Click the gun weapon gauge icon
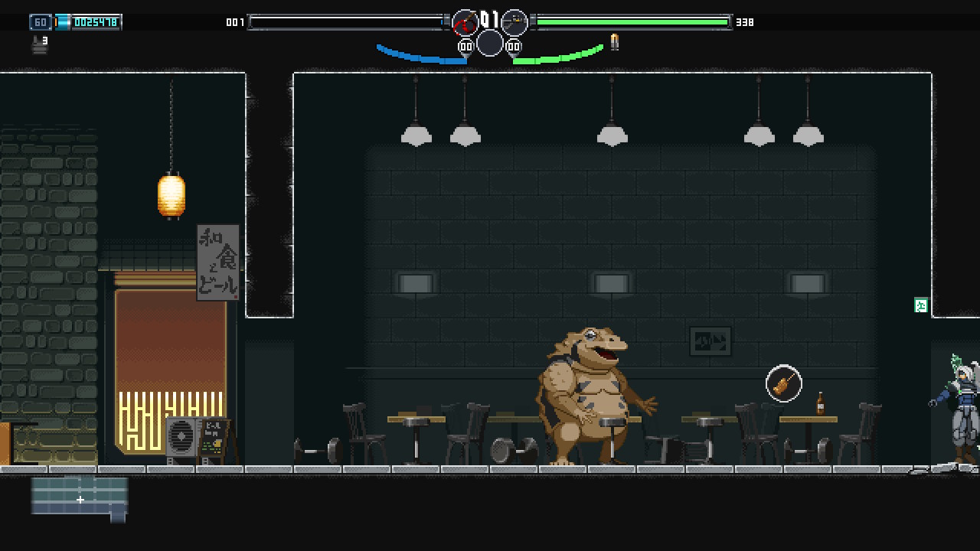The image size is (980, 551). [514, 23]
